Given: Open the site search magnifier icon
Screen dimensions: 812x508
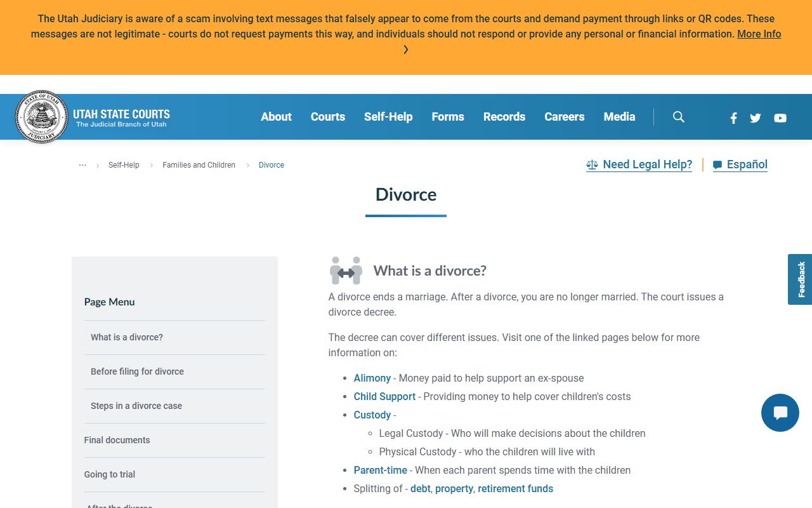Looking at the screenshot, I should click(x=679, y=117).
